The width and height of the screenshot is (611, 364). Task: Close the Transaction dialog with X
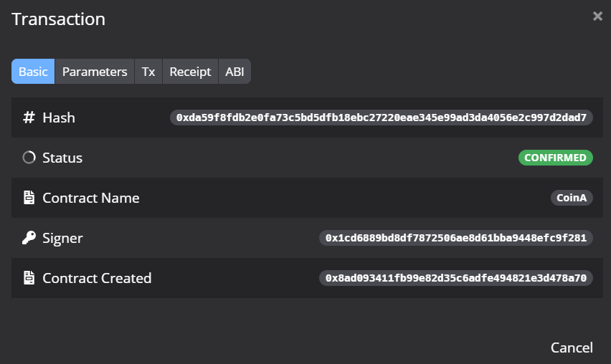click(x=597, y=16)
